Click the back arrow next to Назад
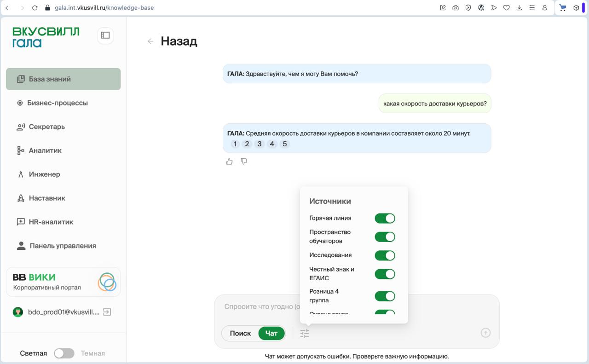The height and width of the screenshot is (364, 589). [150, 41]
